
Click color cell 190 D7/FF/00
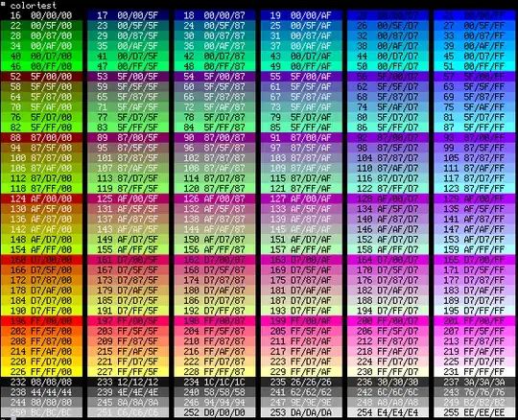[x=41, y=311]
